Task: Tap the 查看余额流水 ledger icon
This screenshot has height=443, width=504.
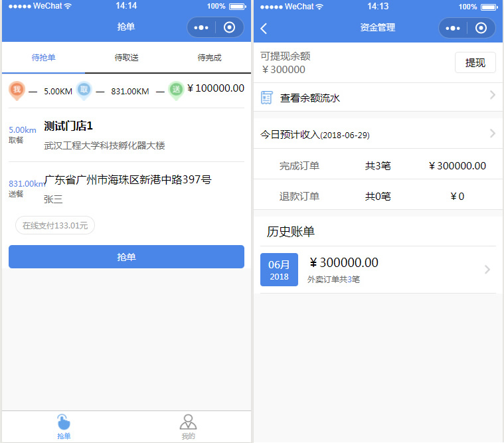Action: pyautogui.click(x=267, y=98)
